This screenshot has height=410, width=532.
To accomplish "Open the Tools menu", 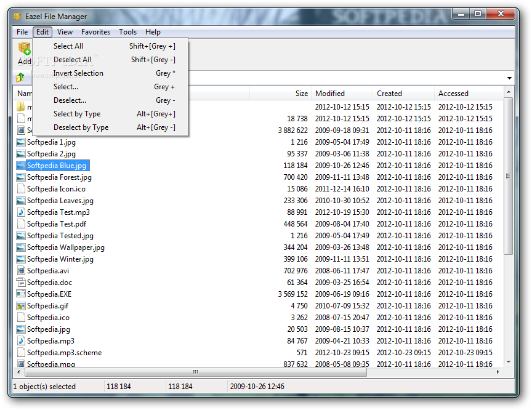I will (127, 32).
